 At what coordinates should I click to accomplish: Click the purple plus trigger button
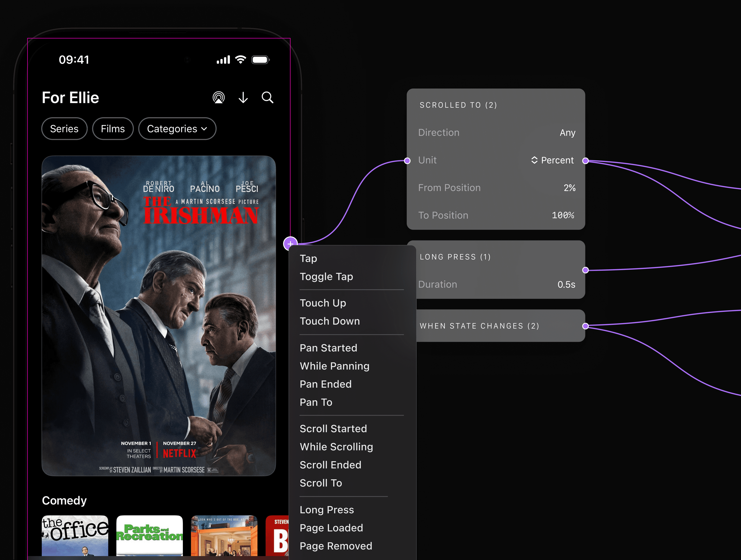pos(290,244)
